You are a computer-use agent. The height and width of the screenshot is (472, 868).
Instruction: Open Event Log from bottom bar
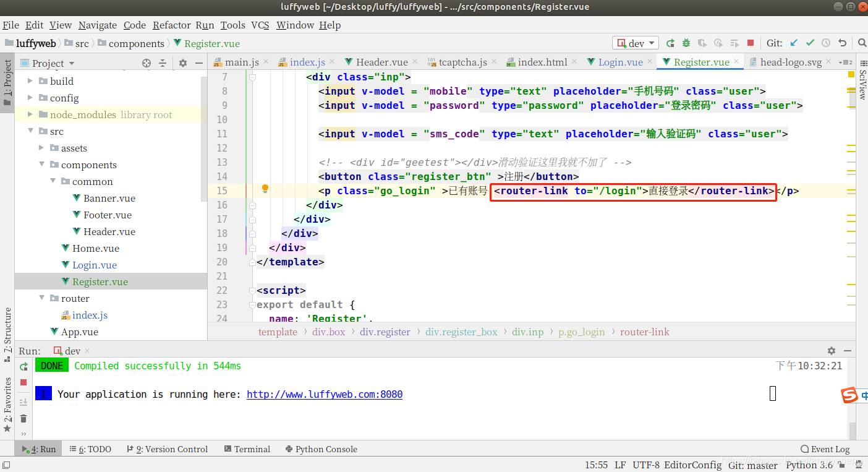(825, 449)
